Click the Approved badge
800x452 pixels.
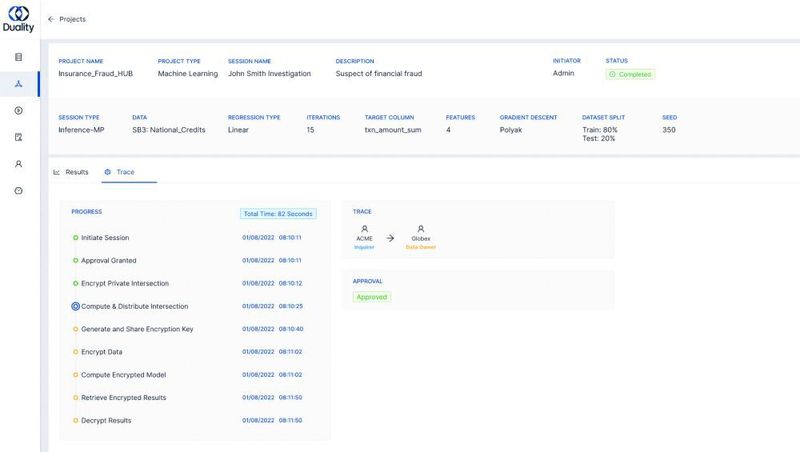[372, 297]
